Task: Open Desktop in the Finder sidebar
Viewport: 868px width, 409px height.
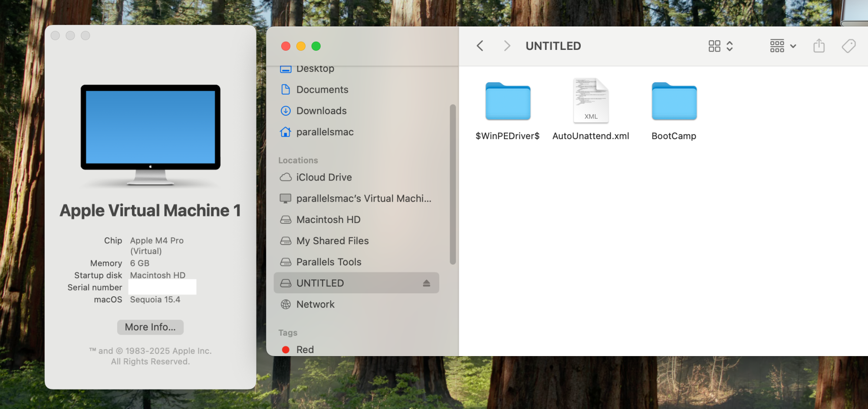Action: [356, 69]
